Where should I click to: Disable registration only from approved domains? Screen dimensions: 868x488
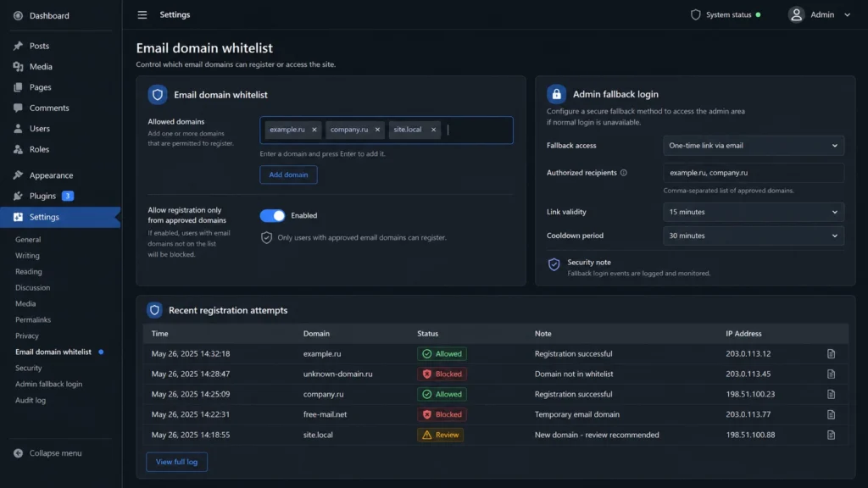(272, 216)
